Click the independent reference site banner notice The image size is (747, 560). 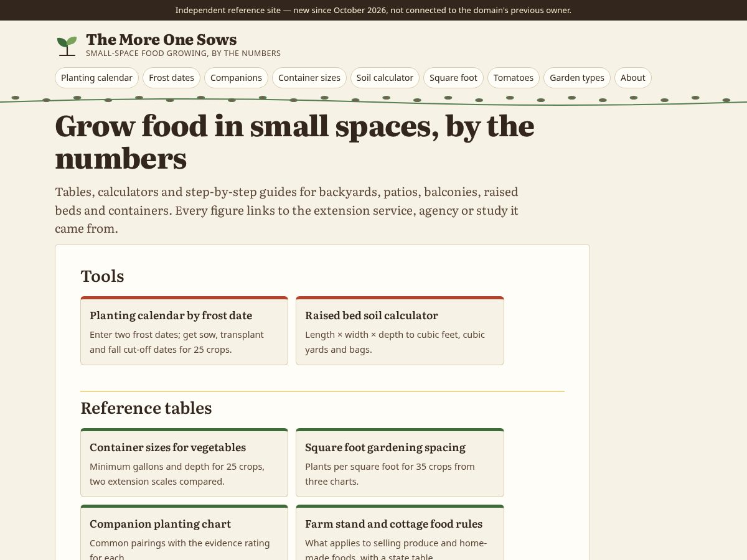coord(374,10)
